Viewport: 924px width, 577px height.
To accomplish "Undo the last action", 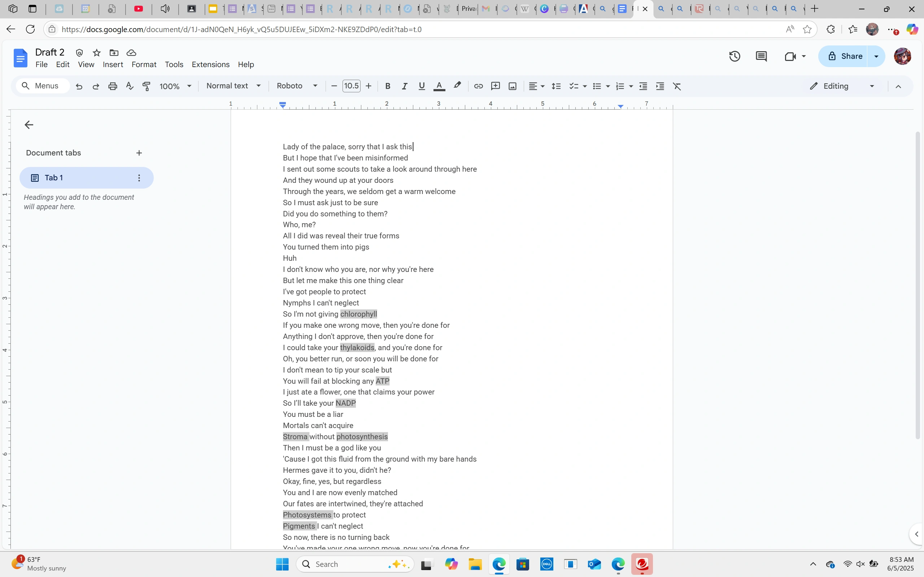I will (79, 86).
